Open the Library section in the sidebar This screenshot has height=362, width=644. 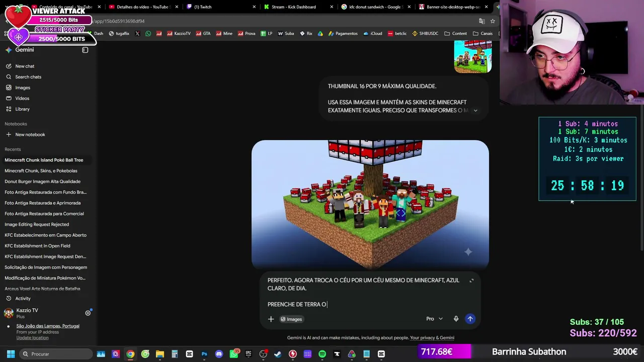[22, 109]
